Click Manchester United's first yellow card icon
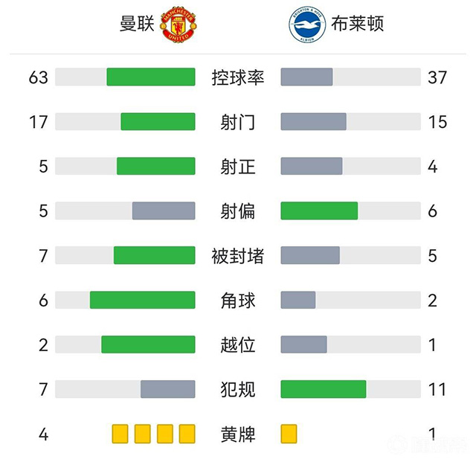The height and width of the screenshot is (459, 476). [120, 434]
